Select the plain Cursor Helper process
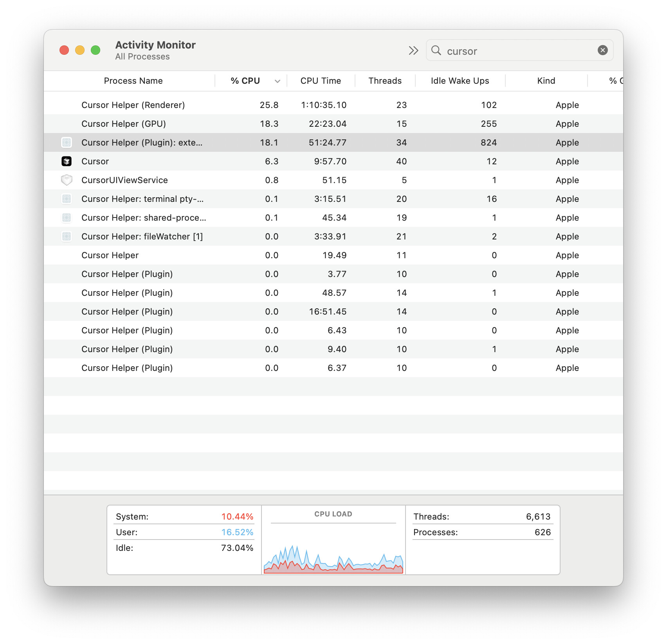667x644 pixels. tap(333, 255)
